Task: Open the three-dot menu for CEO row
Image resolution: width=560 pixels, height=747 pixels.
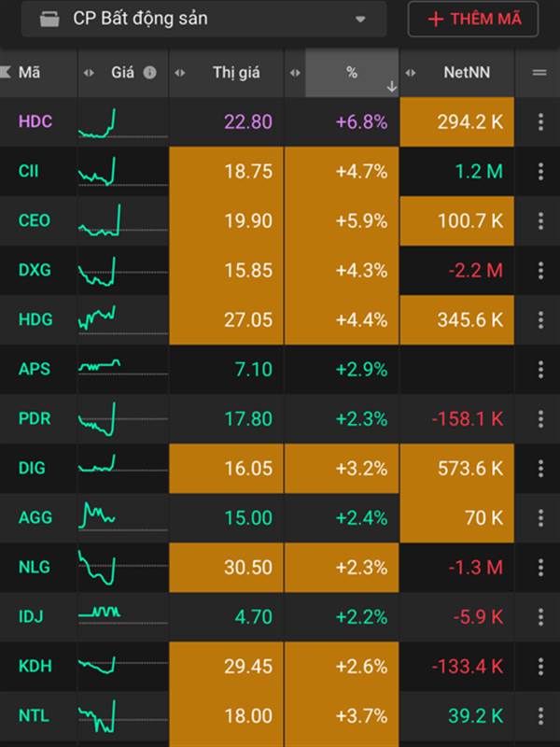Action: (x=540, y=221)
